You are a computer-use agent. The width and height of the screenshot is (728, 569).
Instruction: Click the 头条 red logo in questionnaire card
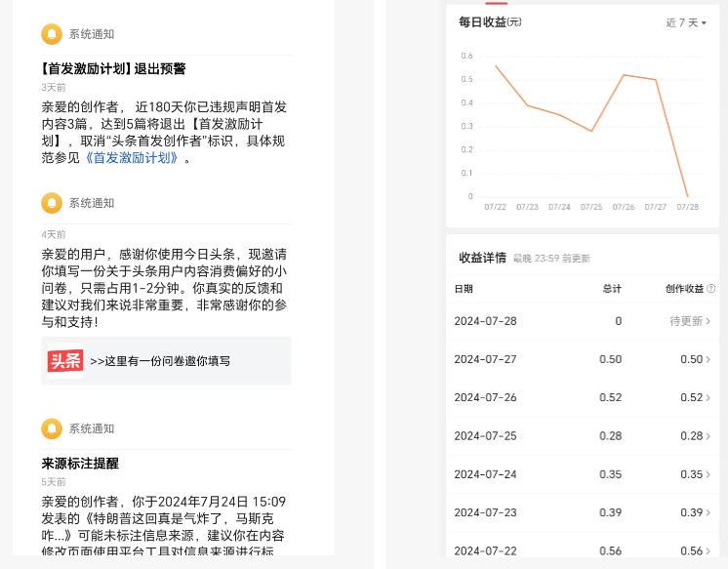tap(65, 361)
